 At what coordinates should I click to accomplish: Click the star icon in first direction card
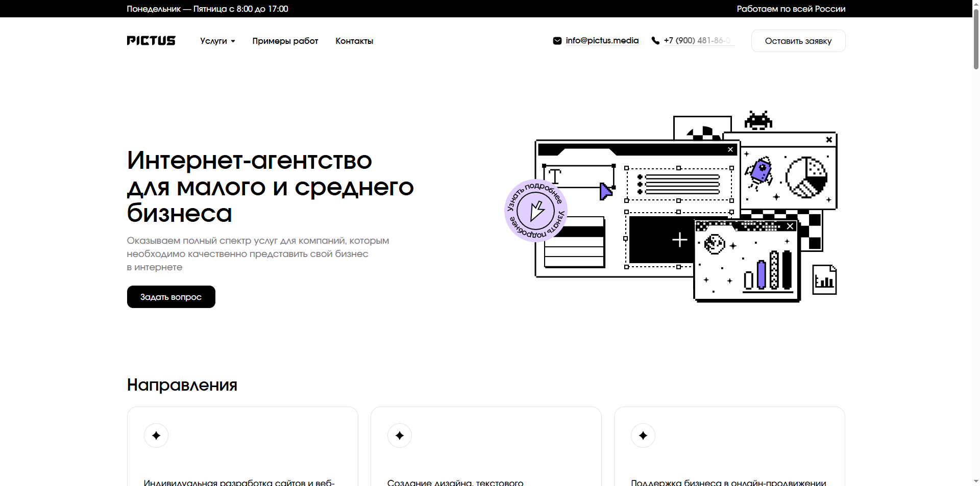point(156,436)
